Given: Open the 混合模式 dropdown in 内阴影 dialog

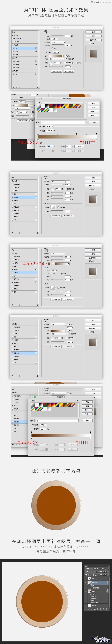Looking at the screenshot, I should [58, 181].
